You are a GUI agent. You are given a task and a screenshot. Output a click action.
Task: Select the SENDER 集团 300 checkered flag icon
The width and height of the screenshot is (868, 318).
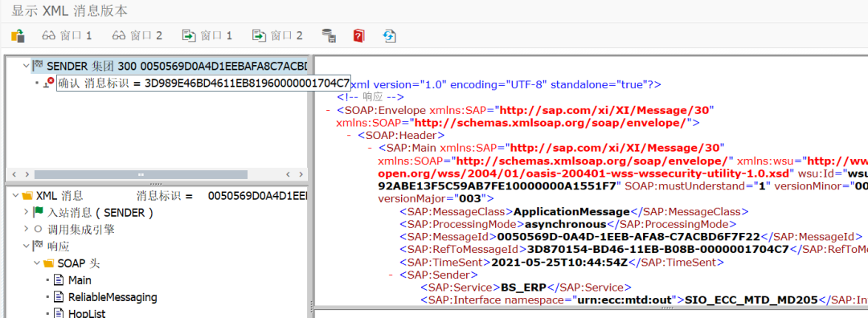click(x=38, y=66)
